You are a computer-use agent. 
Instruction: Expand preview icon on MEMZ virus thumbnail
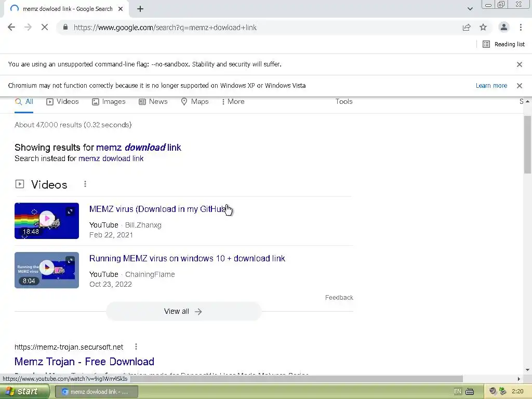70,211
